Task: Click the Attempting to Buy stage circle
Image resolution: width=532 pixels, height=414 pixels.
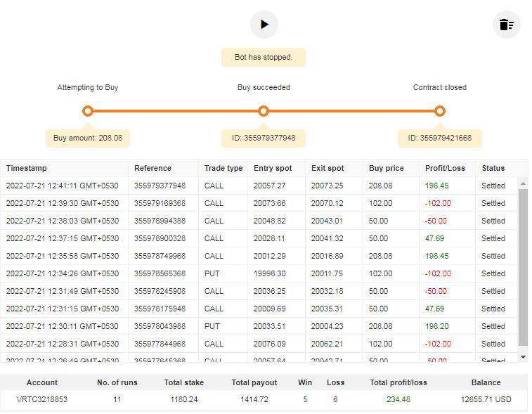Action: pos(88,111)
